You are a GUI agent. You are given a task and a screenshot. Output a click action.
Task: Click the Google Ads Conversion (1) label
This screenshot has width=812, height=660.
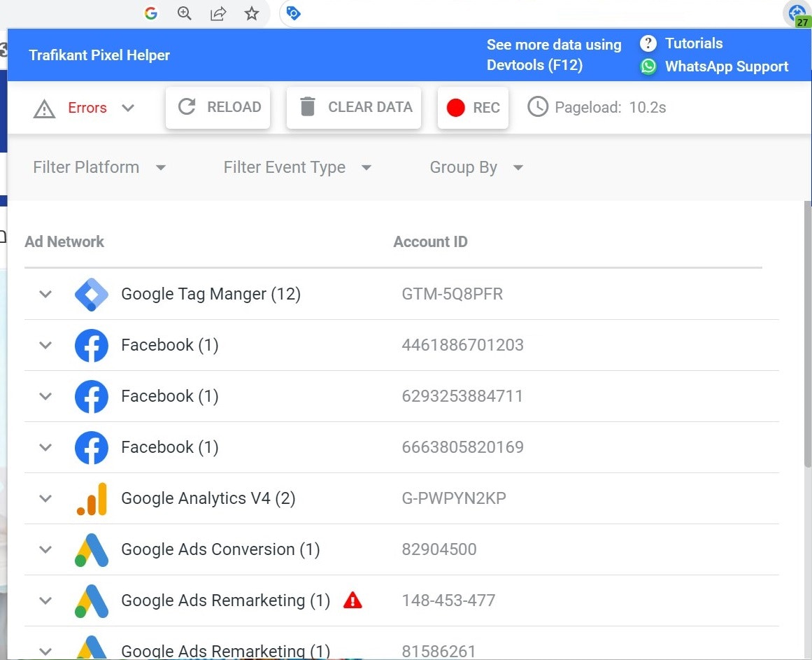tap(220, 549)
